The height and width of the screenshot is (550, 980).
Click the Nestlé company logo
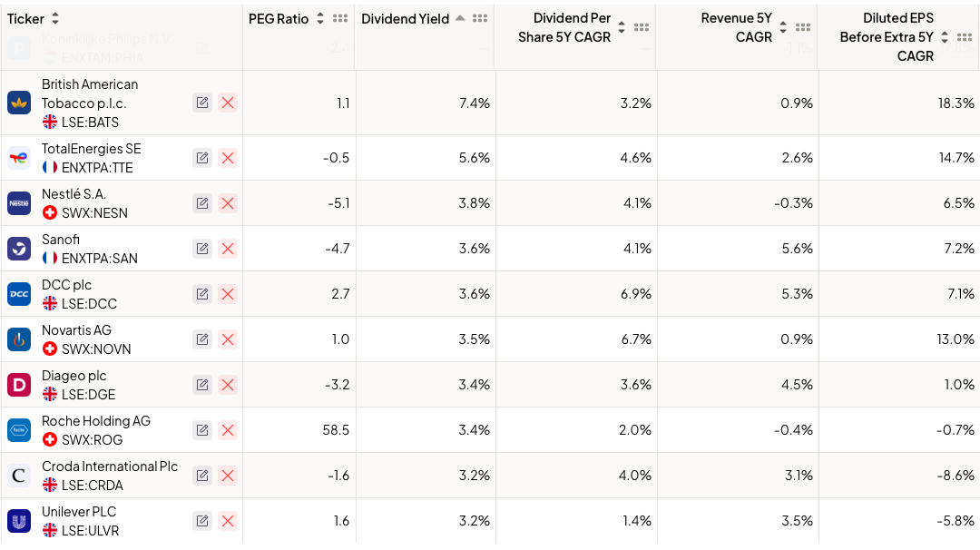pos(19,202)
